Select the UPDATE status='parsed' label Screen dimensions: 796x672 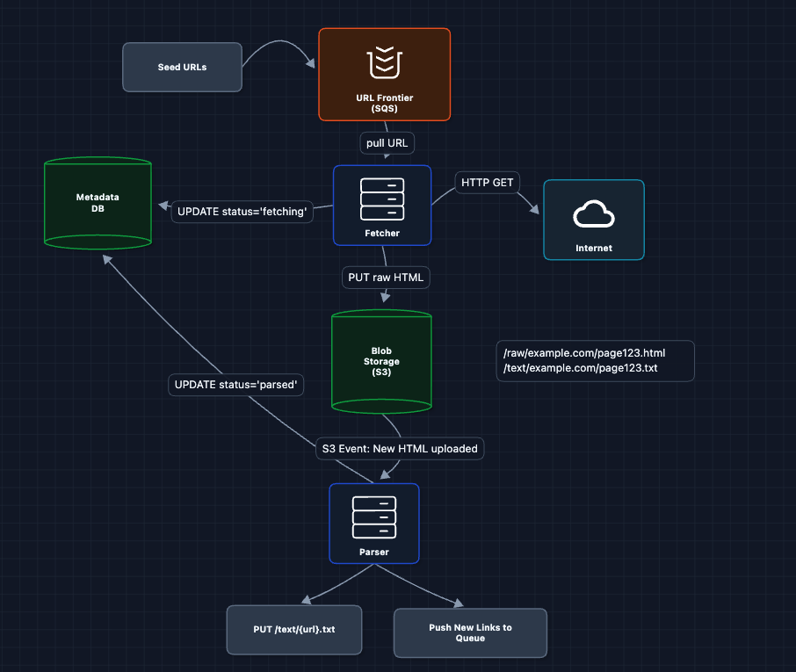tap(235, 385)
